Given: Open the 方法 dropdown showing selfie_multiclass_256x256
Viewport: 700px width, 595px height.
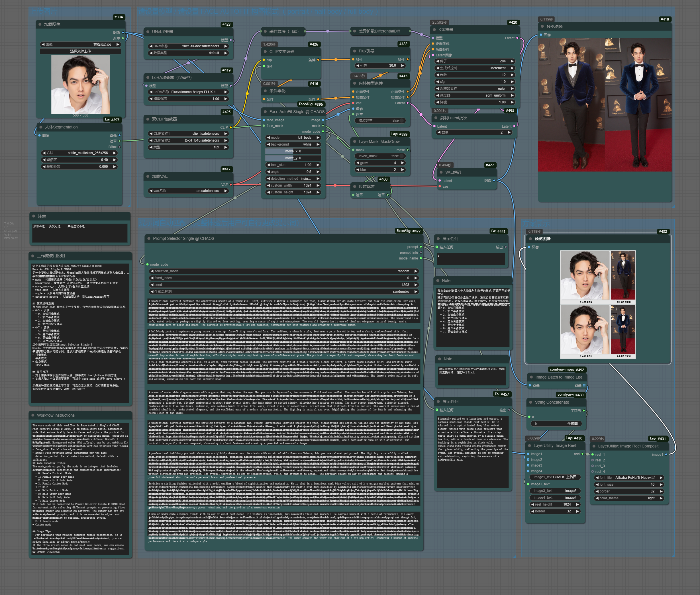Looking at the screenshot, I should tap(79, 153).
